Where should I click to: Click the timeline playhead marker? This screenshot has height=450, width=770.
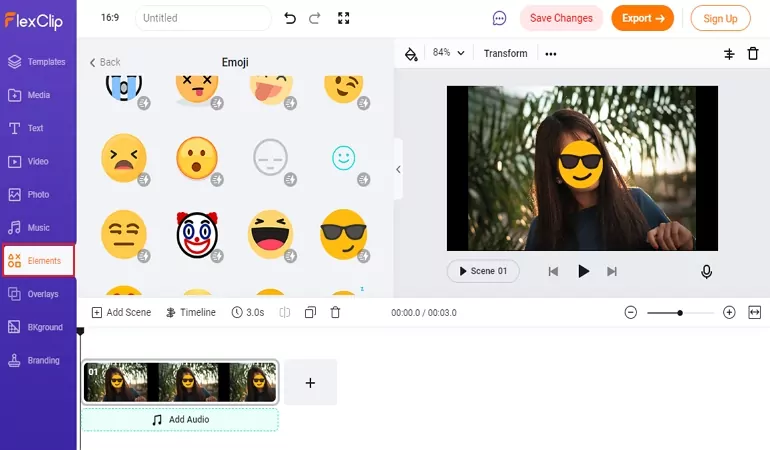[x=81, y=332]
